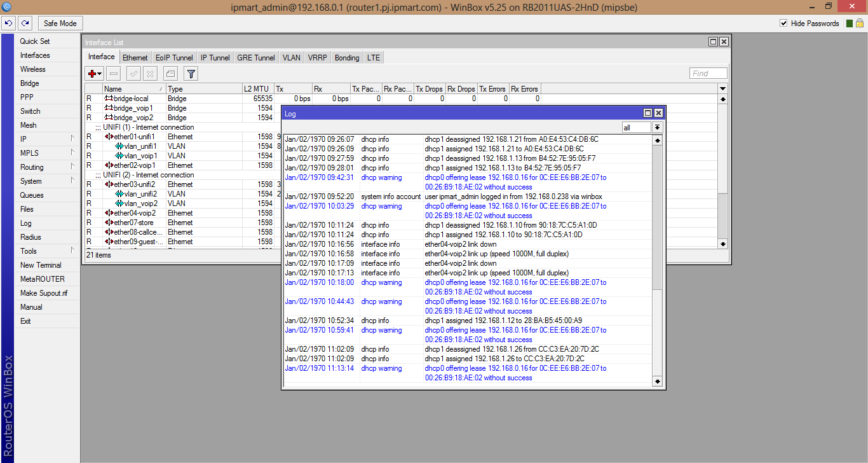Screen dimensions: 868x463
Task: Maximize the Log window
Action: coord(648,113)
